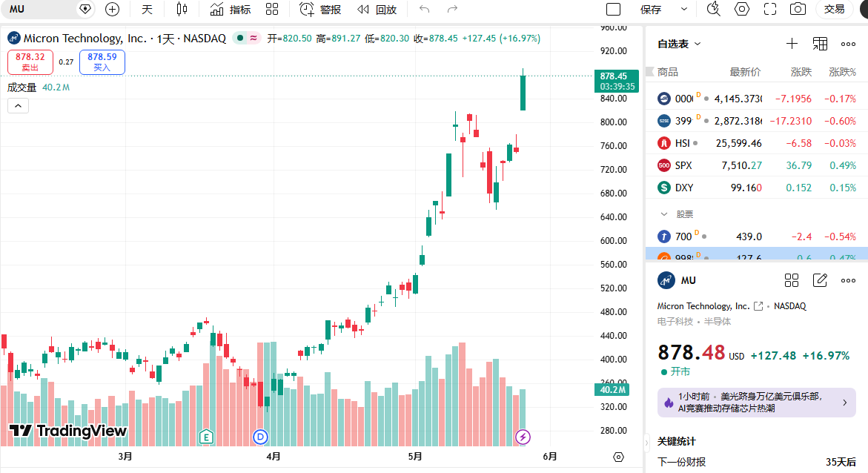
Task: Click the green market-open dot in legend
Action: (239, 39)
